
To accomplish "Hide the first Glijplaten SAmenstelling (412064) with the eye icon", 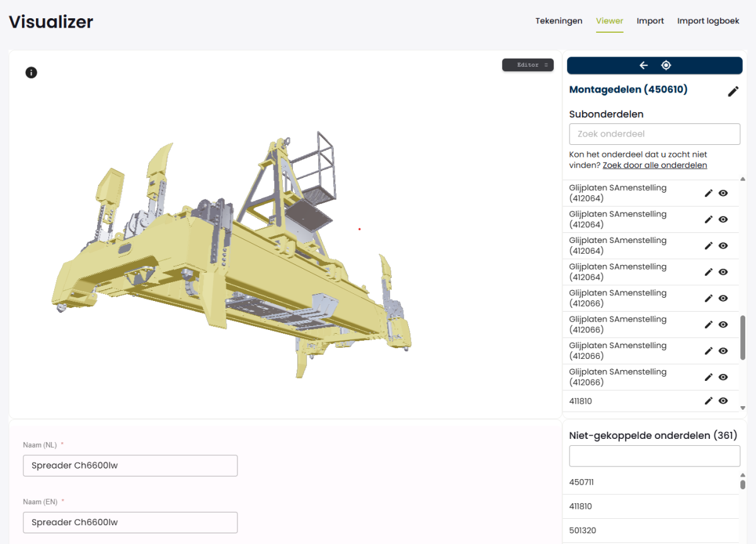I will [723, 193].
